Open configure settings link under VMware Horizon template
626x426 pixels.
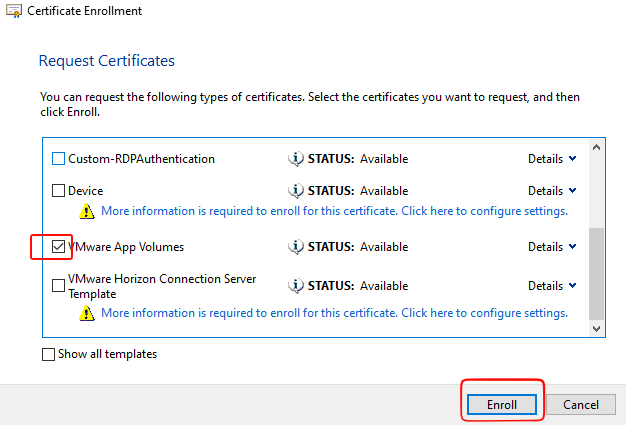click(334, 313)
